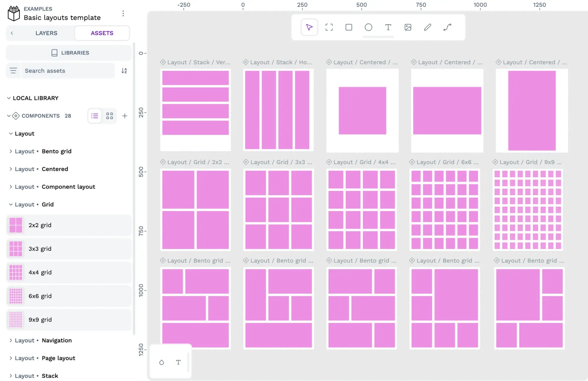Screen dimensions: 588x381
Task: Select the Path curve tool
Action: pyautogui.click(x=447, y=27)
